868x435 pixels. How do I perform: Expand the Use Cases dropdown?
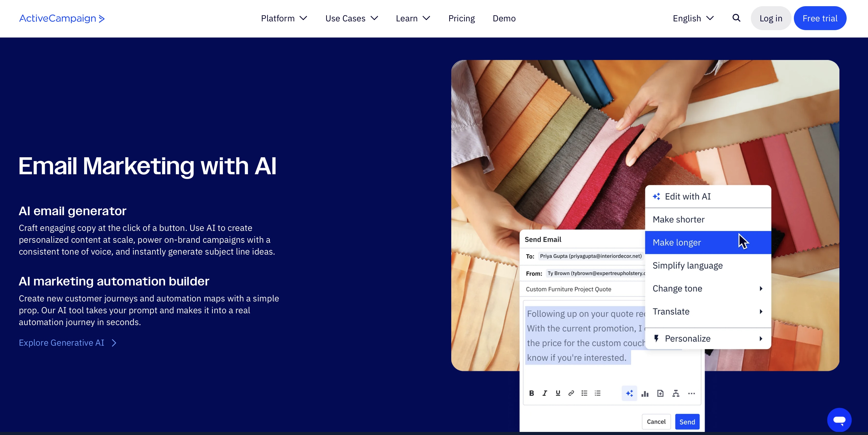tap(351, 18)
